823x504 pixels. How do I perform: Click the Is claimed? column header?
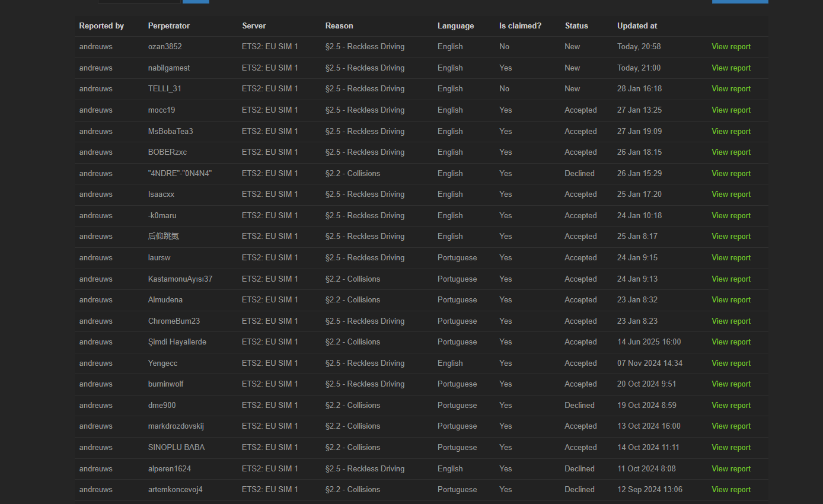(x=520, y=26)
